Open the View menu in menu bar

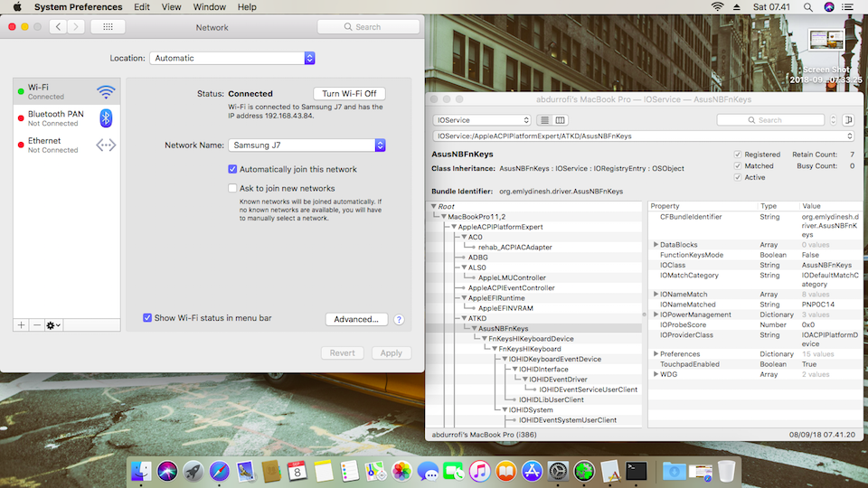[171, 6]
